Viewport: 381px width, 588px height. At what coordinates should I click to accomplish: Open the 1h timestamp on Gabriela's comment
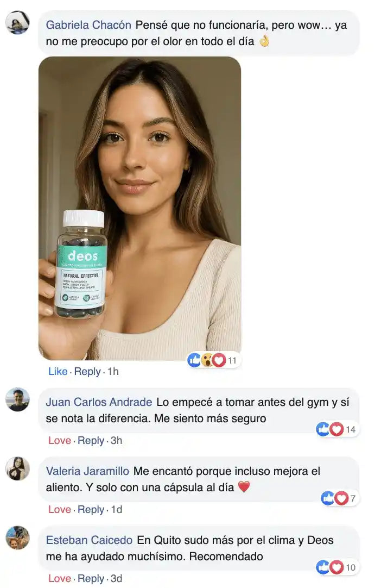pyautogui.click(x=113, y=371)
